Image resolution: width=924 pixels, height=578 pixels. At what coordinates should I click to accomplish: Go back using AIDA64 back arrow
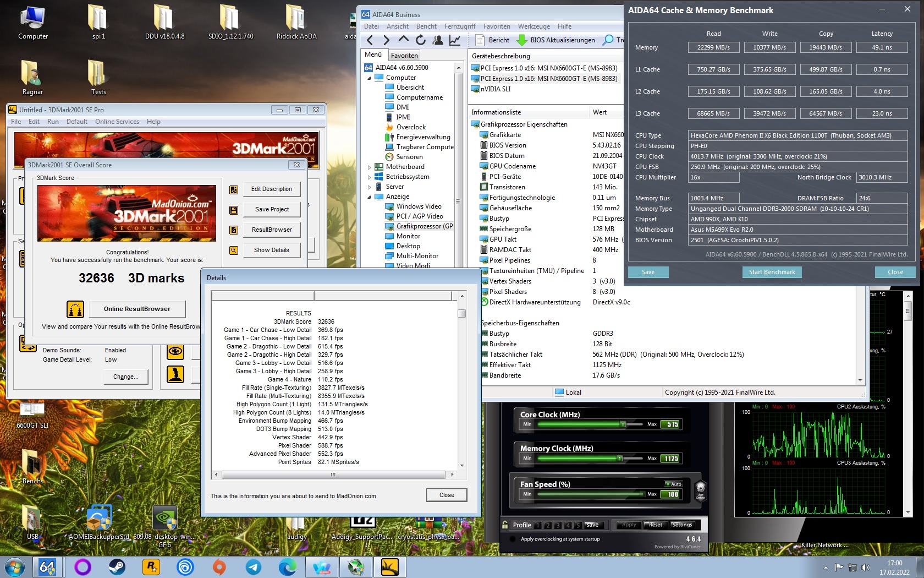point(370,40)
